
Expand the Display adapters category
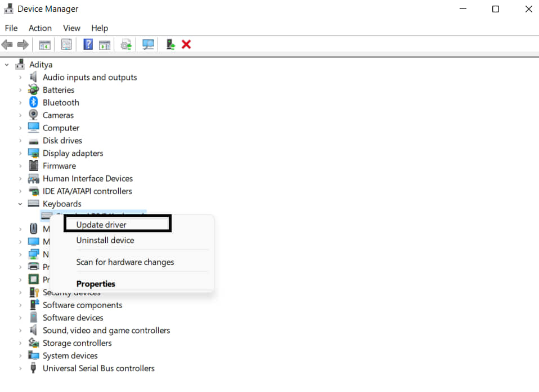tap(20, 153)
